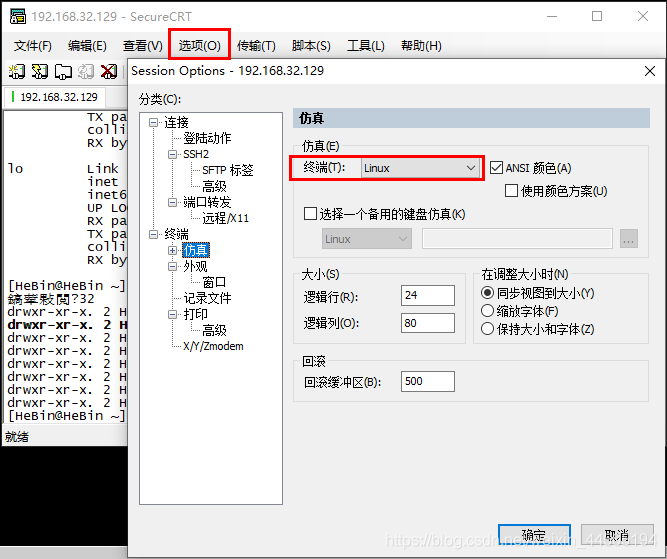The width and height of the screenshot is (667, 559).
Task: Open the 工具(L) menu
Action: (366, 46)
